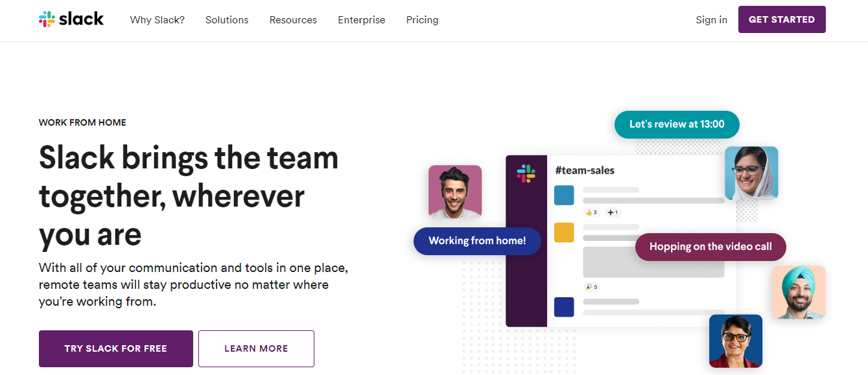Click photo of woman in white headscarf
The width and height of the screenshot is (868, 375).
751,173
